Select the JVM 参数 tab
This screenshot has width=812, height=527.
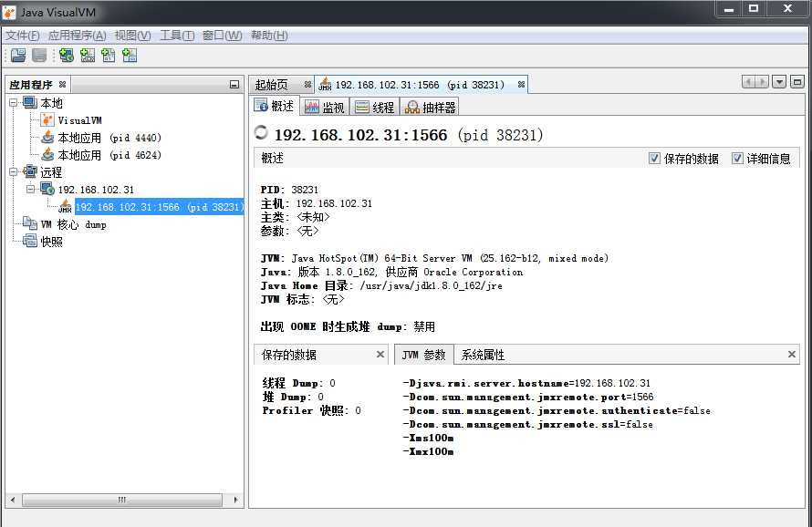click(423, 355)
